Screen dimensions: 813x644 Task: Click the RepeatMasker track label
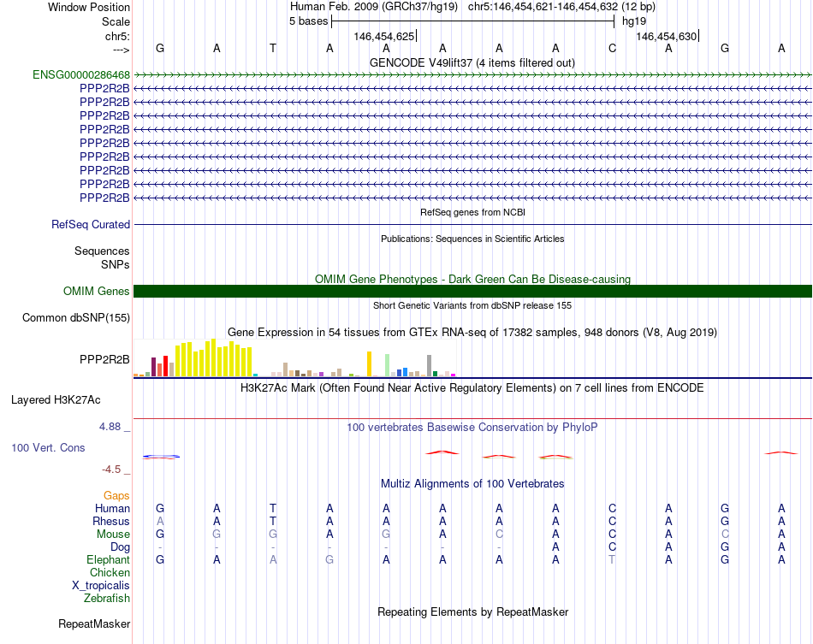(94, 623)
